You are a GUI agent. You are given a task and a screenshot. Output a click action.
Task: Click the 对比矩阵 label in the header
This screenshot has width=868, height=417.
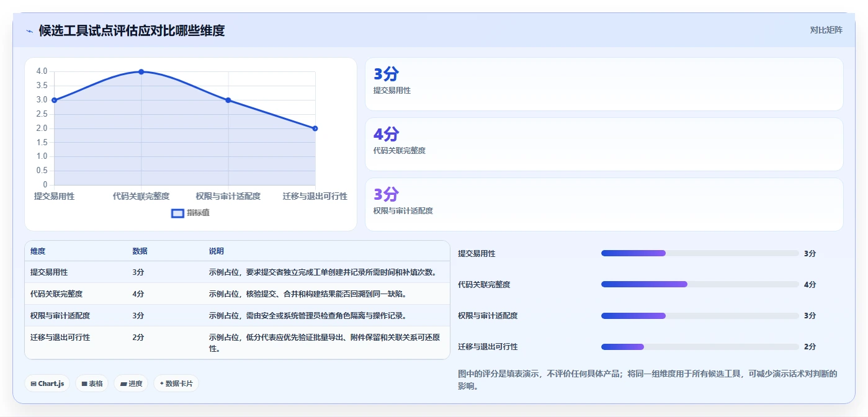click(826, 30)
